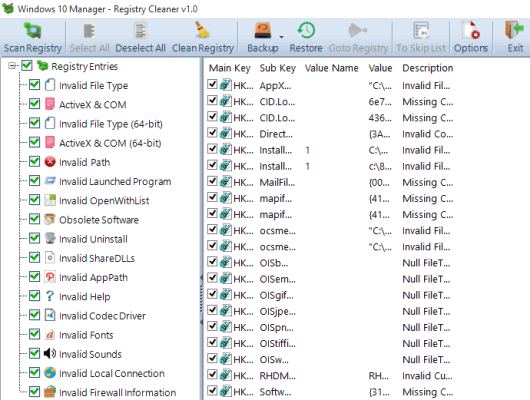Click the OIStiffi... sub key cell
Screen dimensions: 530x400
coord(278,344)
